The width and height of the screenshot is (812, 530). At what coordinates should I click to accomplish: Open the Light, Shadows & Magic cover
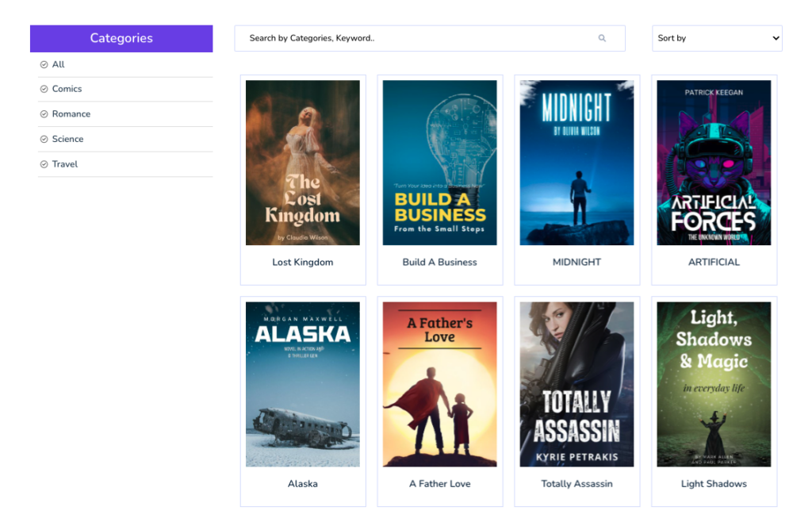[x=714, y=385]
